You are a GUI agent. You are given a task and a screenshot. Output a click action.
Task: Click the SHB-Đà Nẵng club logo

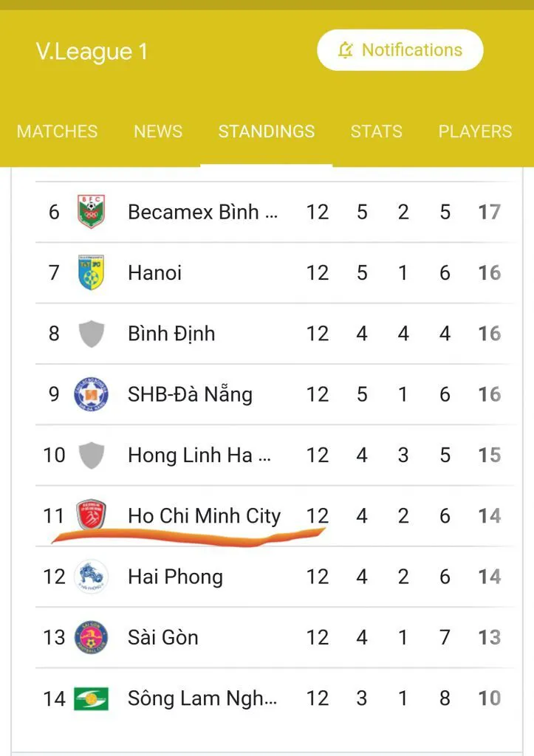click(x=92, y=394)
